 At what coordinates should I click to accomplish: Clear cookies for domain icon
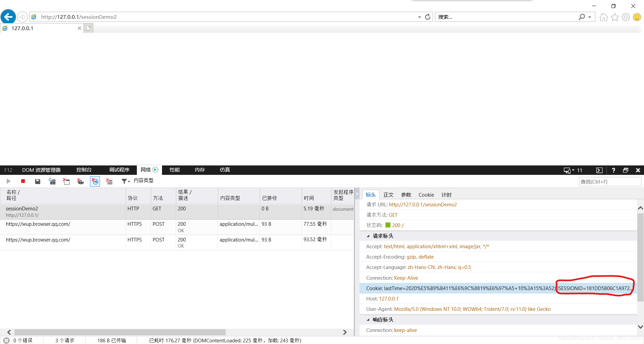tap(80, 181)
